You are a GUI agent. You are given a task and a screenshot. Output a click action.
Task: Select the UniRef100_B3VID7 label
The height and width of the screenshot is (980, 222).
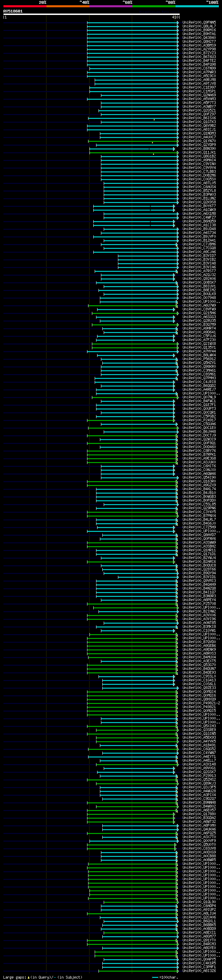[199, 256]
